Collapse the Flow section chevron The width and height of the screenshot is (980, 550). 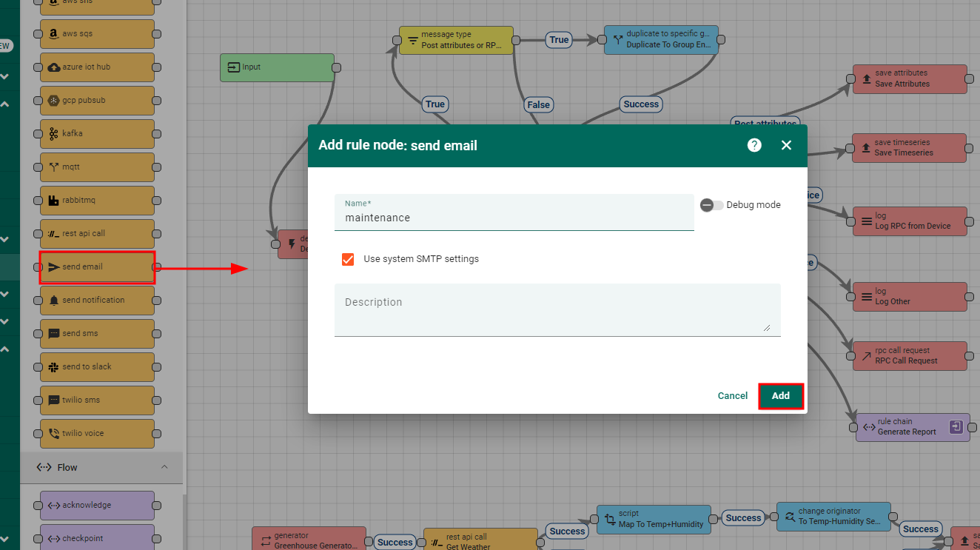[164, 467]
